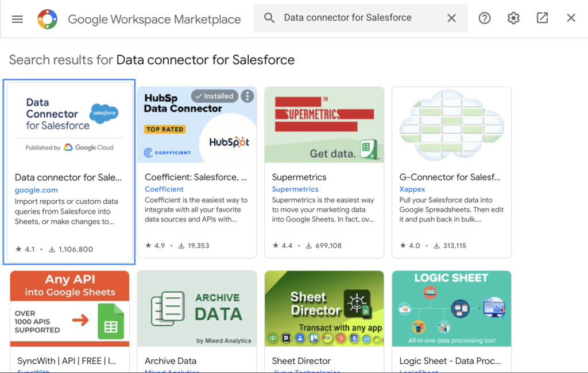Click the Supermetrics app title

point(299,177)
